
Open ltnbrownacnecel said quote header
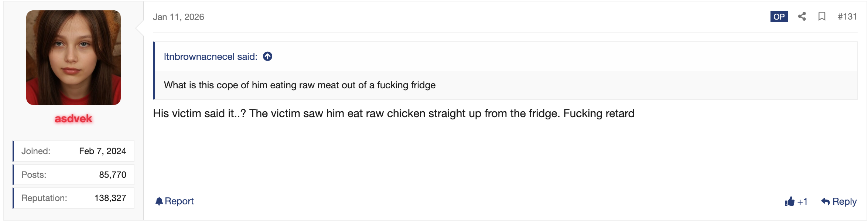click(x=211, y=57)
